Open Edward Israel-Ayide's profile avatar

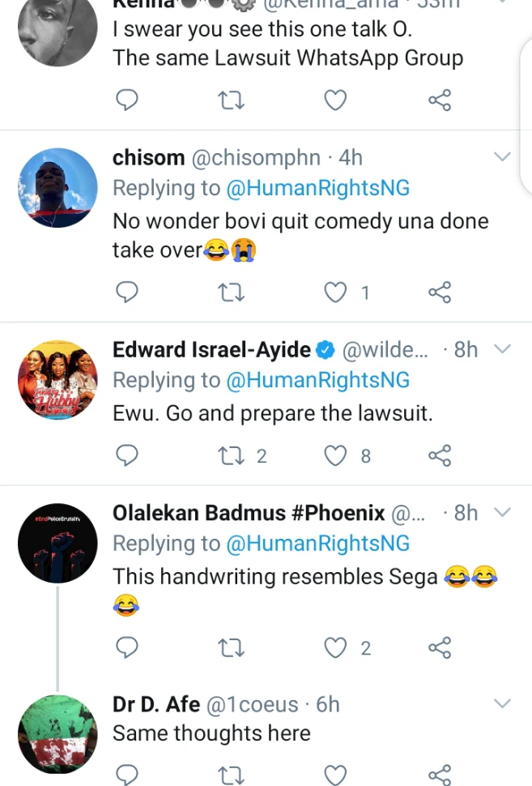pyautogui.click(x=57, y=380)
